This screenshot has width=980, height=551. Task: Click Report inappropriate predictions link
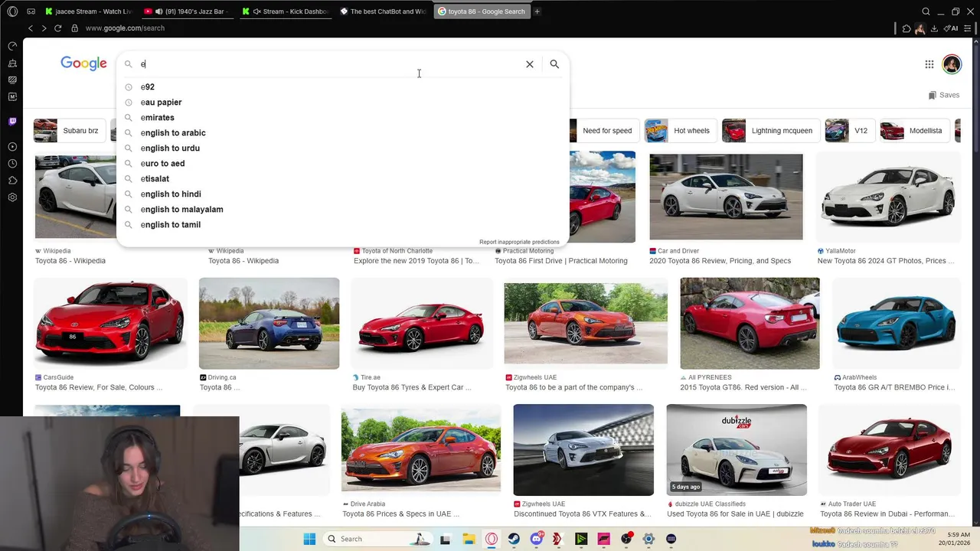519,242
